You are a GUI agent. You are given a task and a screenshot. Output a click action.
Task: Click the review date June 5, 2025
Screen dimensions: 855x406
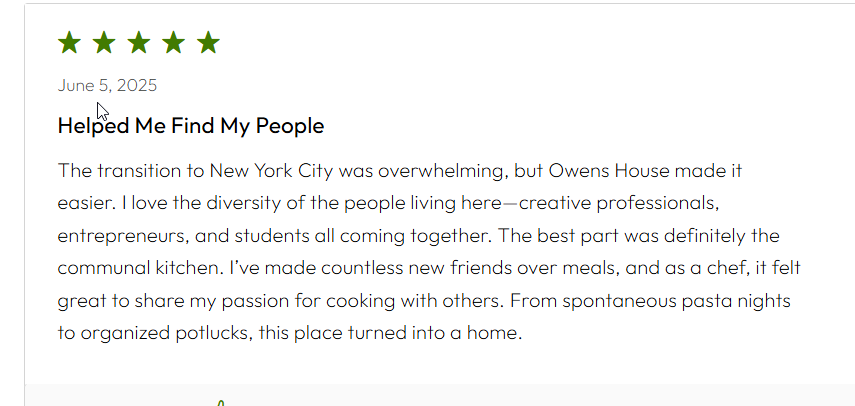tap(107, 86)
